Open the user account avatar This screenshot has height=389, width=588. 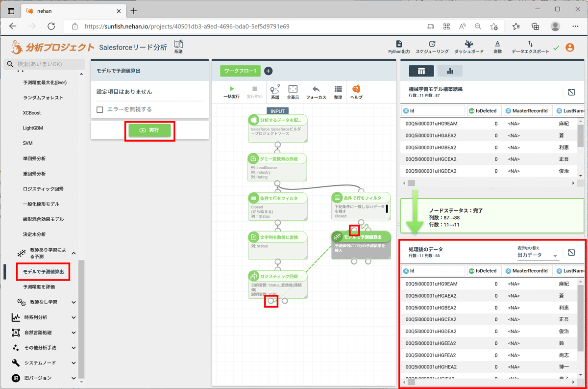pos(570,48)
